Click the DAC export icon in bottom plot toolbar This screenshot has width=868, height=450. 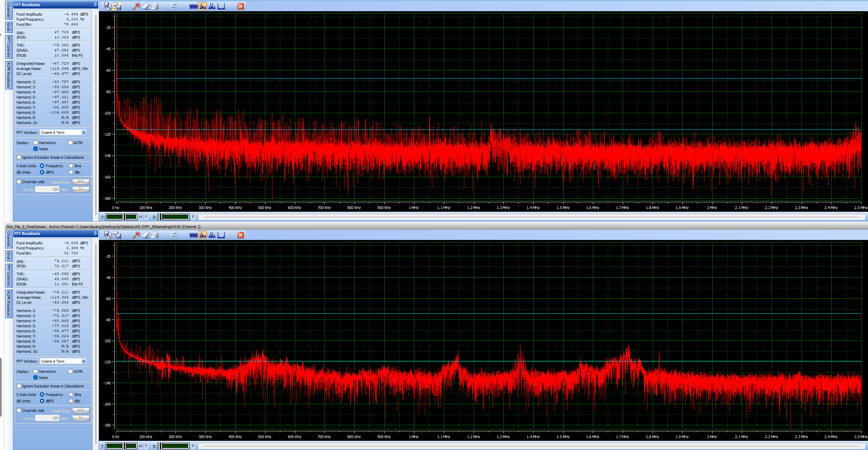point(173,235)
